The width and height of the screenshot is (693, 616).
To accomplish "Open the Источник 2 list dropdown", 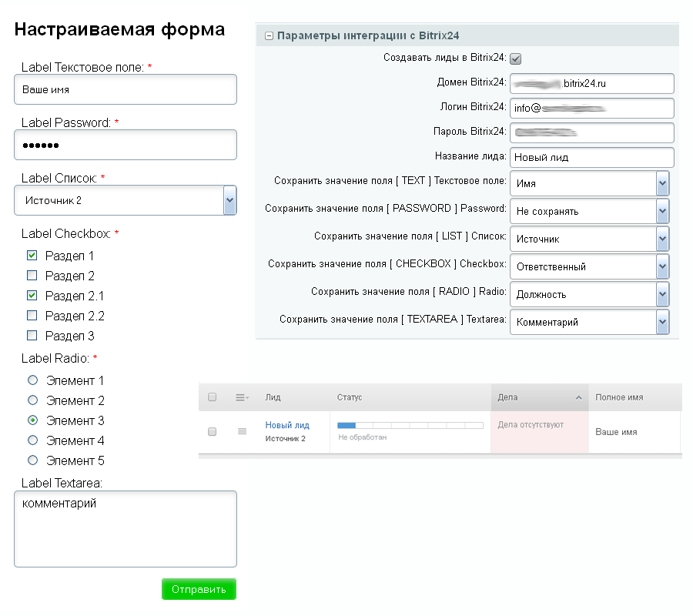I will pos(229,200).
